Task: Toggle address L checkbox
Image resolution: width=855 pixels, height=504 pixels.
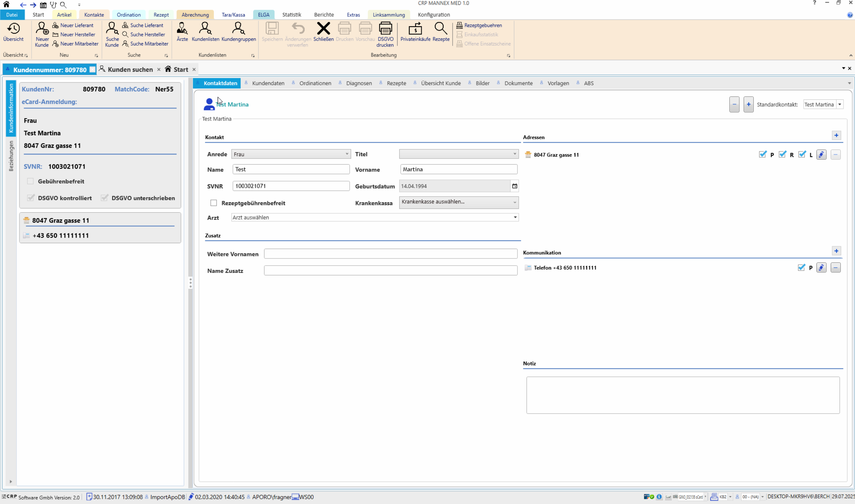Action: point(802,154)
